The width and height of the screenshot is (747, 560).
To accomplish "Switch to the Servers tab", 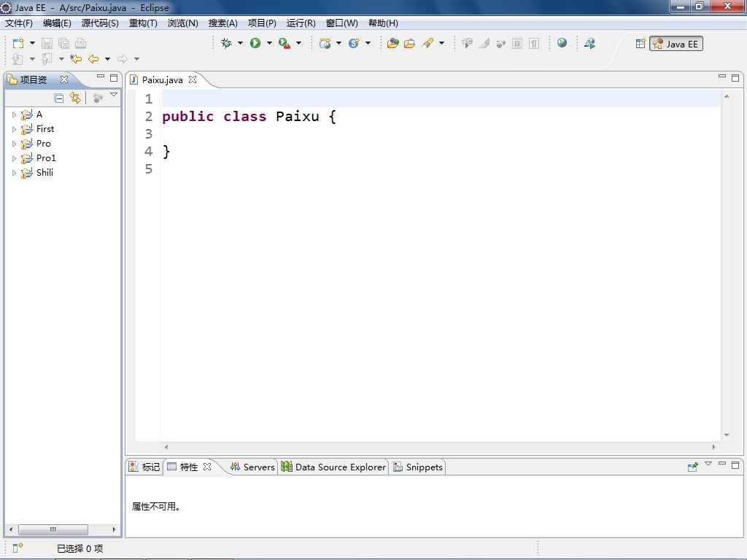I will (252, 467).
